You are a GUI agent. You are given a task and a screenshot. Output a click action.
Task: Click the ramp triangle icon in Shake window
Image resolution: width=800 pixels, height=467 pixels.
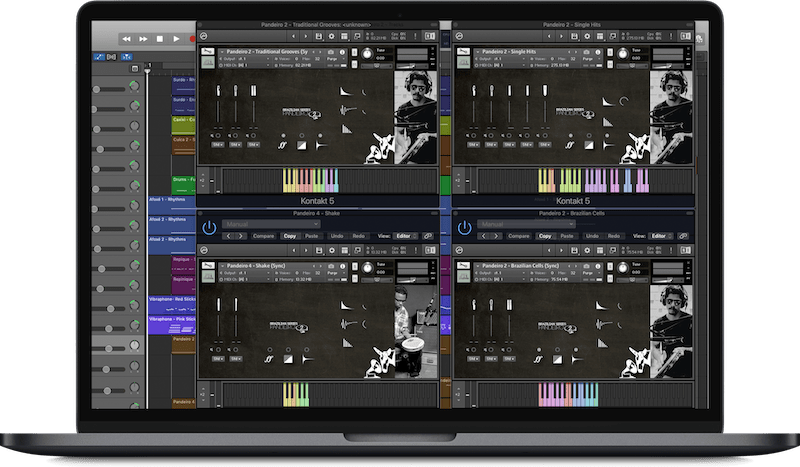347,343
